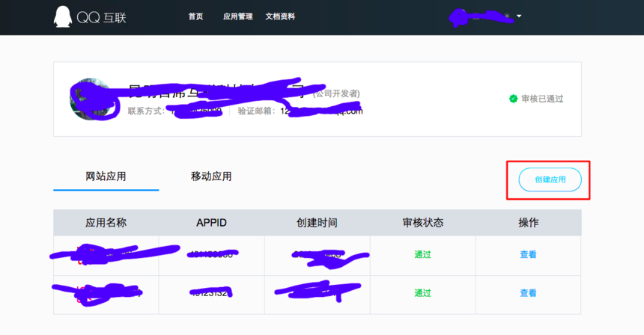Click the QQ 互联 brand text

click(101, 17)
